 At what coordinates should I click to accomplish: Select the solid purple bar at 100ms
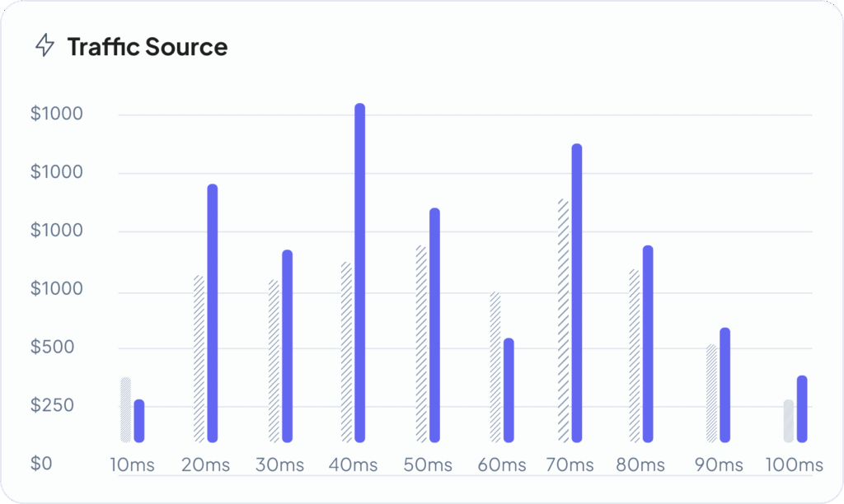click(802, 408)
